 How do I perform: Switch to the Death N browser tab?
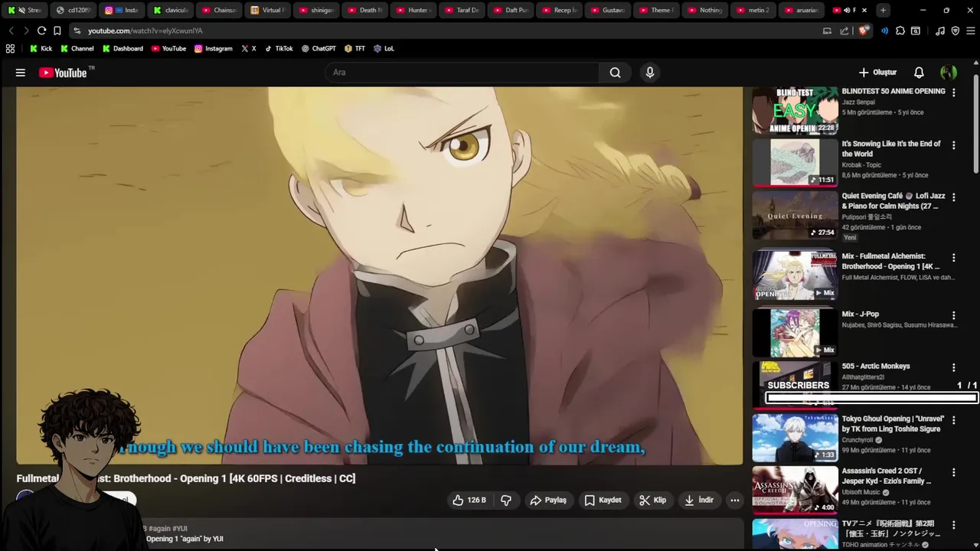pos(364,10)
